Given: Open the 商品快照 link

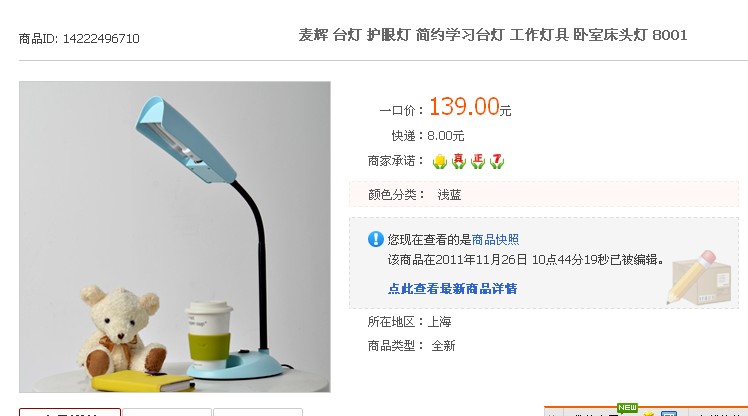Looking at the screenshot, I should (x=495, y=239).
